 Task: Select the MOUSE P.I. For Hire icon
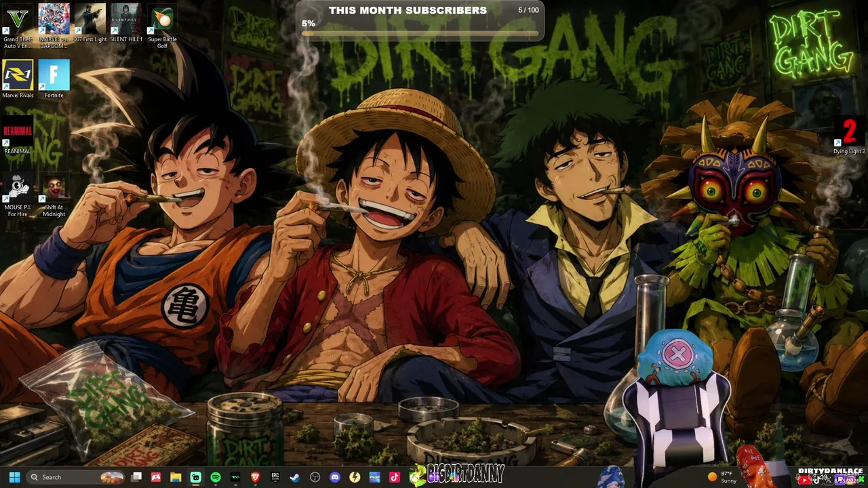18,195
